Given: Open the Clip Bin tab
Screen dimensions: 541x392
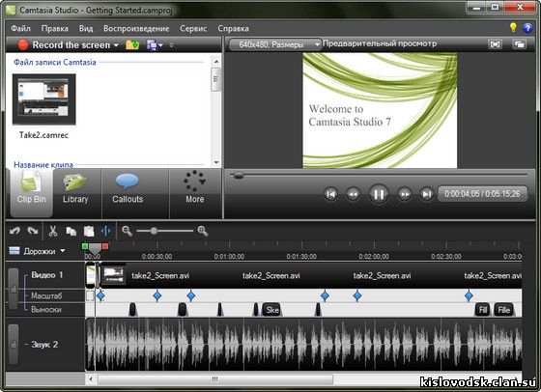Looking at the screenshot, I should click(x=31, y=192).
